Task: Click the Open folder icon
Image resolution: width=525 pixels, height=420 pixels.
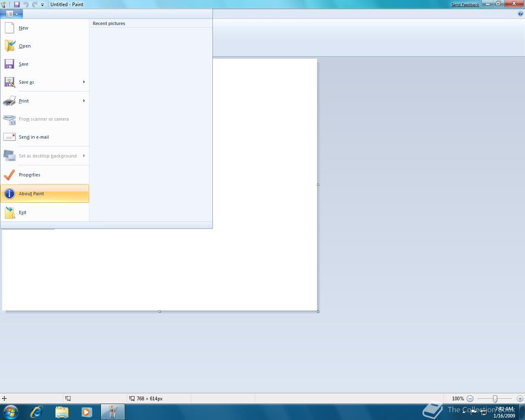Action: pyautogui.click(x=9, y=46)
